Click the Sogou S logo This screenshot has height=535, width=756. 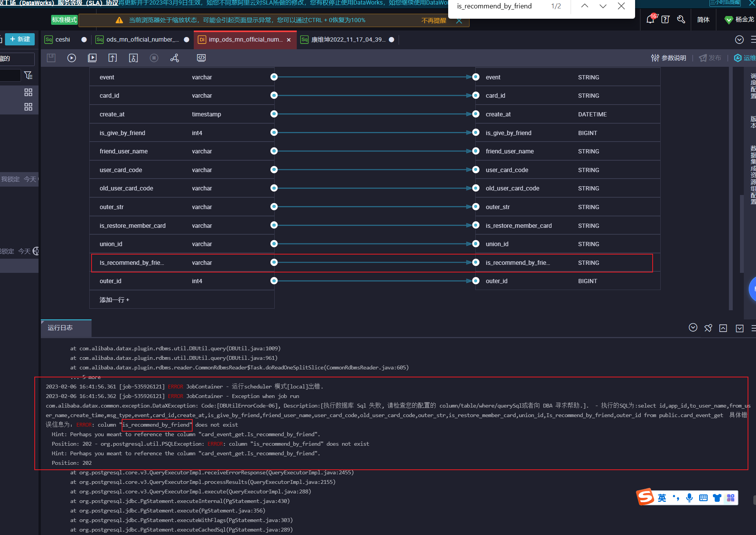coord(645,497)
